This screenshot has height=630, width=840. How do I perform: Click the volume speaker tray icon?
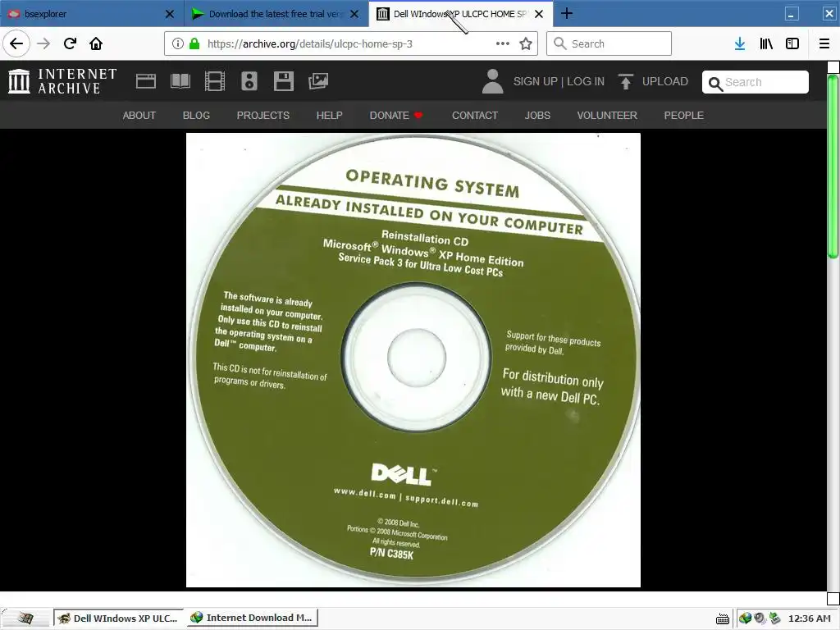pos(760,619)
